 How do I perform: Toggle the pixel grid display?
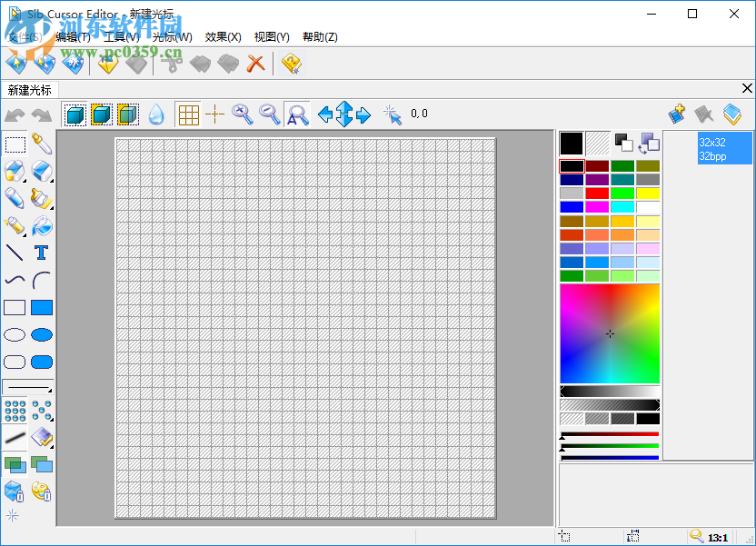[187, 114]
